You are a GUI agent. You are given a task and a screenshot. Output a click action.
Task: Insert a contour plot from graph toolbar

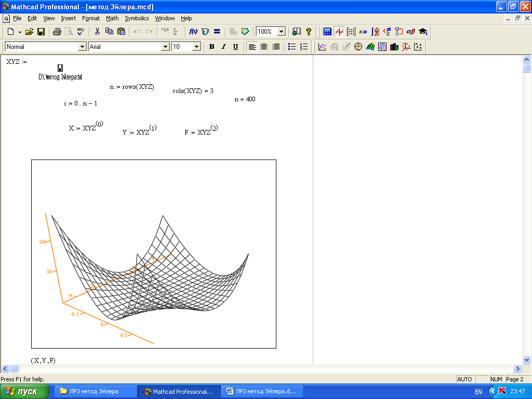[x=382, y=47]
